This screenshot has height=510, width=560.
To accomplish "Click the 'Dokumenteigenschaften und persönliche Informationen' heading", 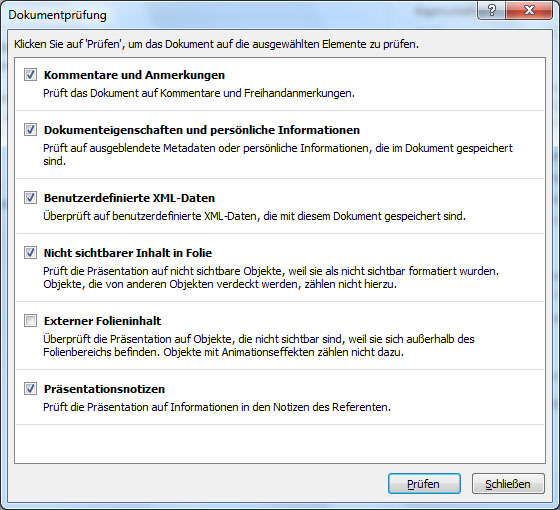I will pos(202,130).
